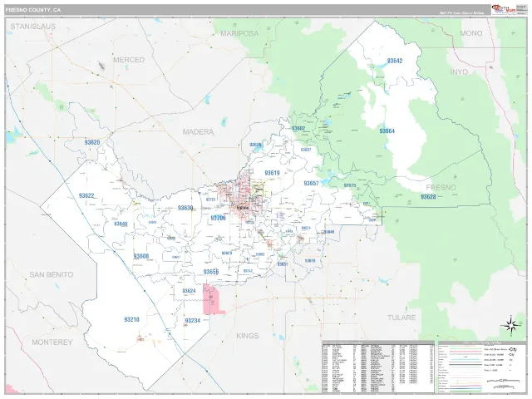Select the MONTEREY county label
Viewport: 532px width, 399px height.
(x=52, y=342)
